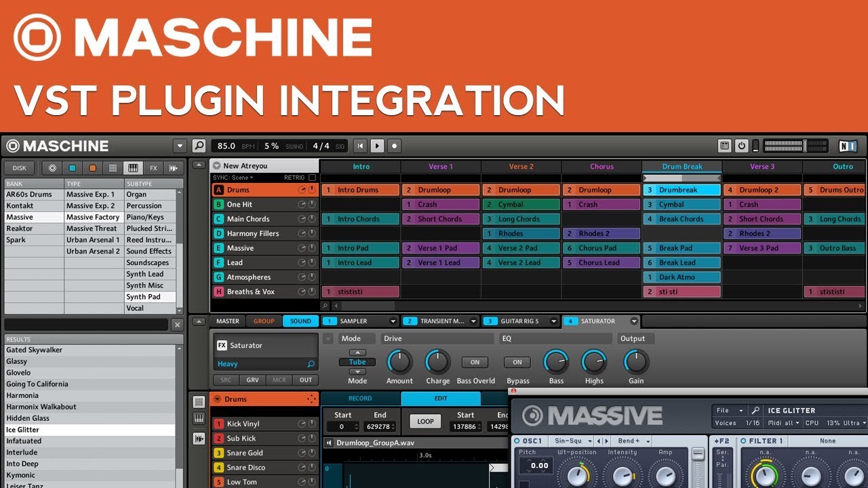The width and height of the screenshot is (868, 488).
Task: Open the Transient Master slot dropdown
Action: (x=473, y=321)
